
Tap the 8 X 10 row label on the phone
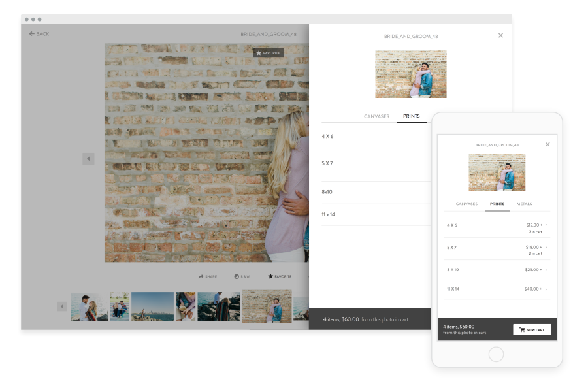(453, 270)
